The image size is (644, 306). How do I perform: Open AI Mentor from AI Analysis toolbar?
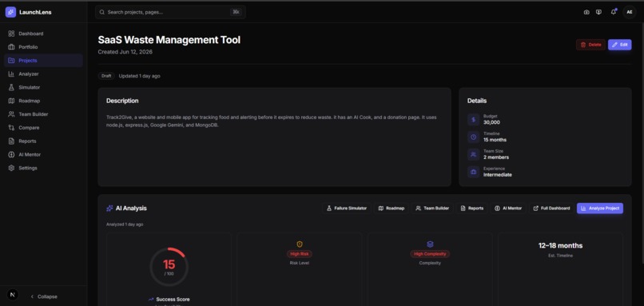click(507, 209)
